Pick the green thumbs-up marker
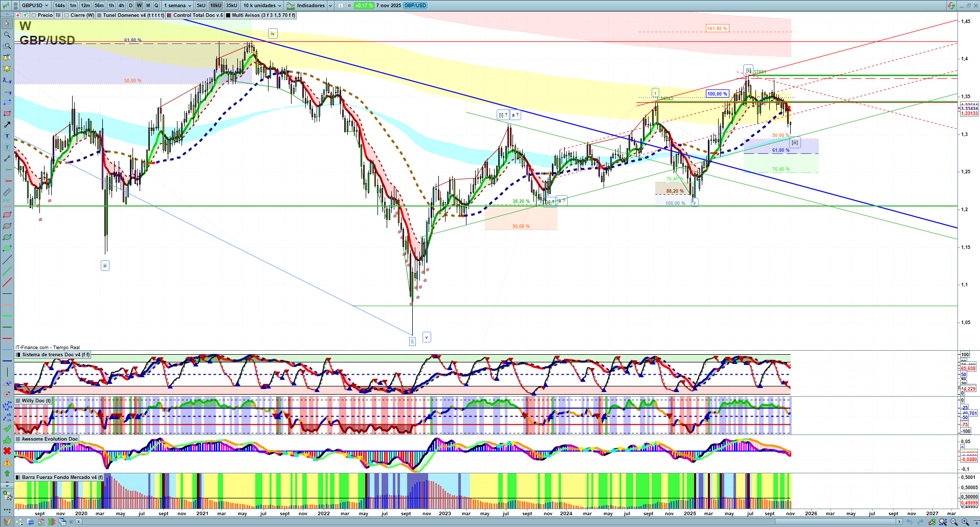980x527 pixels. coord(7,440)
